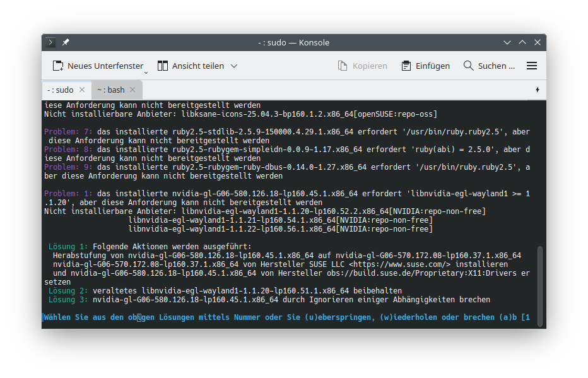Click the Neues Unterfenster new tab icon
Image resolution: width=588 pixels, height=378 pixels.
coord(58,66)
